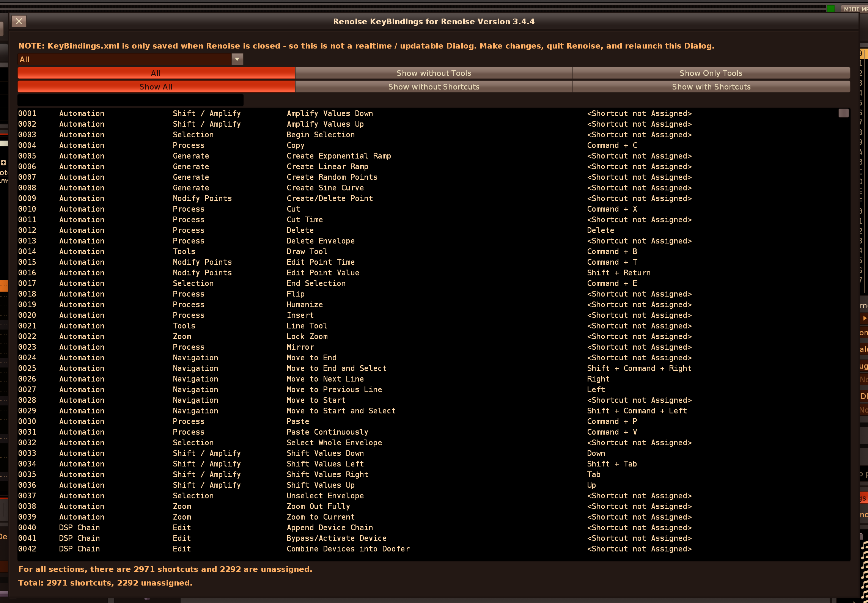The image size is (868, 603).
Task: Open the MIDI MAP button
Action: pyautogui.click(x=855, y=9)
